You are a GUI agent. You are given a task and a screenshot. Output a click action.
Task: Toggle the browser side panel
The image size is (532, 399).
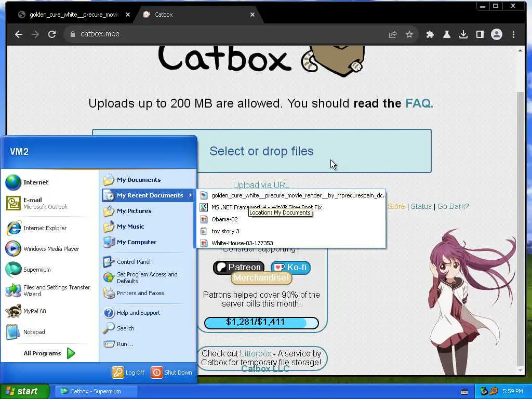[x=480, y=34]
